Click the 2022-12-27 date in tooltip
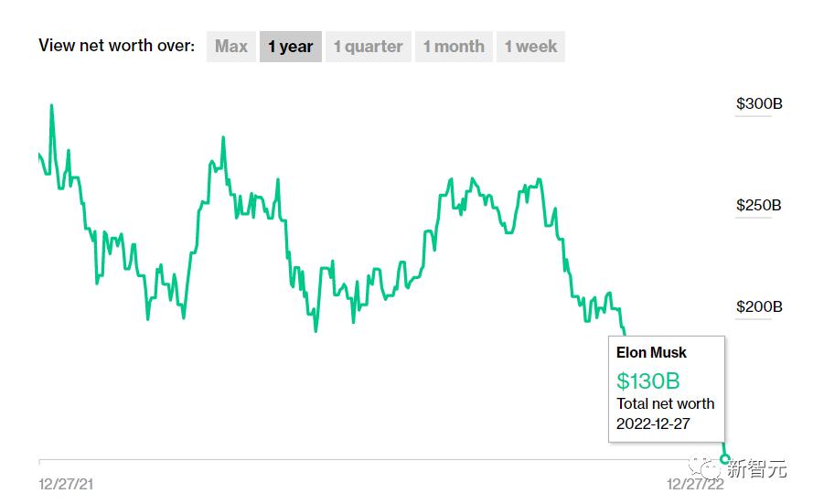The image size is (813, 504). coord(655,424)
